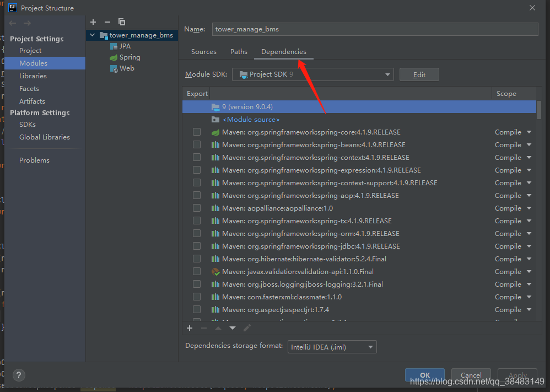Open scope dropdown for aspectjrt:1.7.4

click(529, 309)
